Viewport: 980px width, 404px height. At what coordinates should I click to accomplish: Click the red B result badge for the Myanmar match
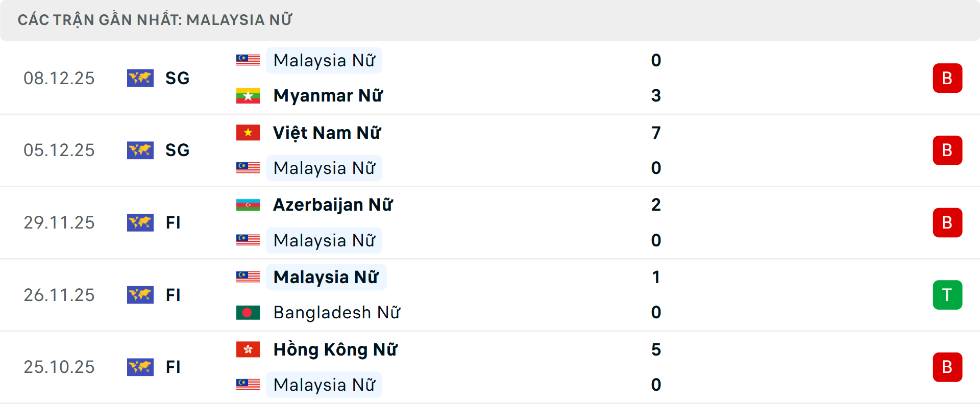pos(948,78)
